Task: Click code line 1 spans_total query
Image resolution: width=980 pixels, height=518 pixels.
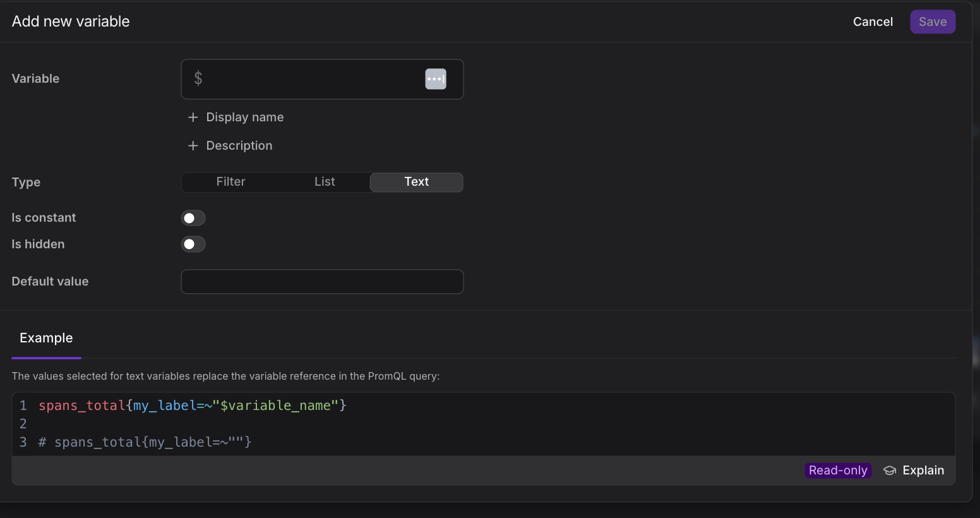Action: pyautogui.click(x=193, y=406)
